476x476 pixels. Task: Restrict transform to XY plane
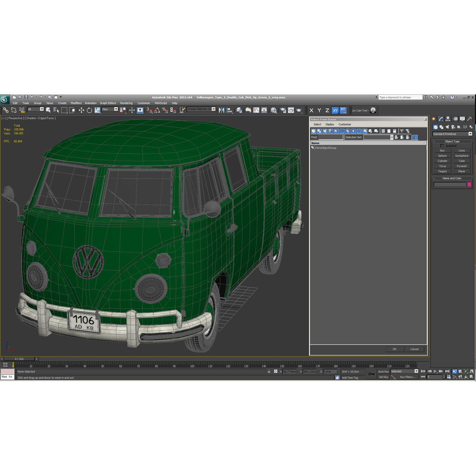pos(335,110)
